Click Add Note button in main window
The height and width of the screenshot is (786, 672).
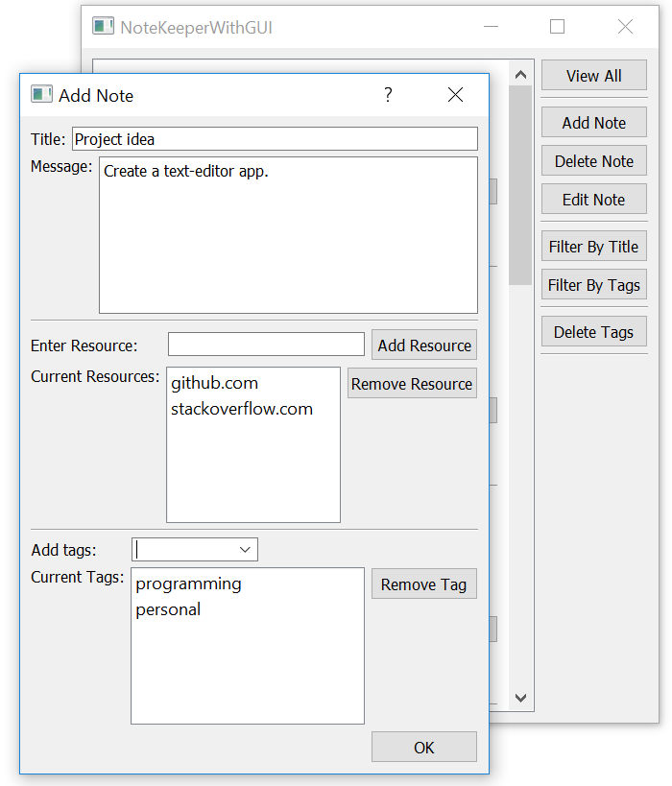[x=594, y=122]
